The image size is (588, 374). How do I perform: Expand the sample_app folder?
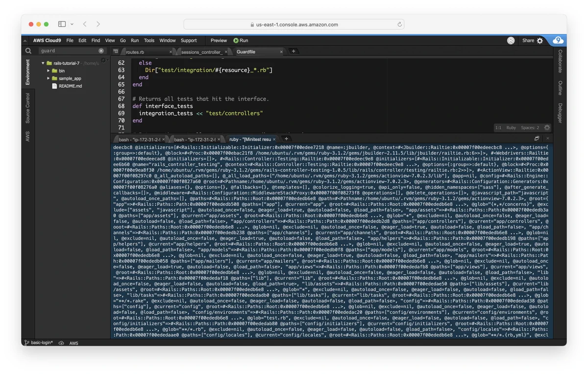click(49, 78)
